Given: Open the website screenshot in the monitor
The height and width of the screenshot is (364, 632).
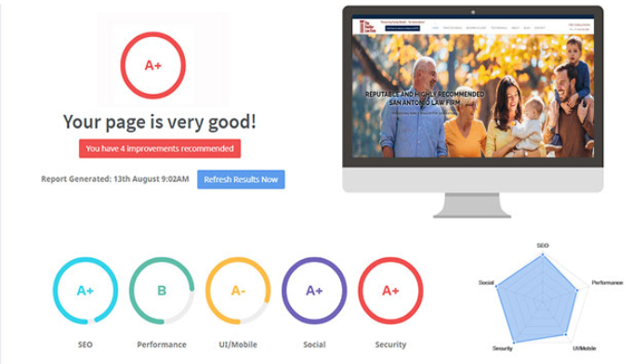Looking at the screenshot, I should 473,87.
